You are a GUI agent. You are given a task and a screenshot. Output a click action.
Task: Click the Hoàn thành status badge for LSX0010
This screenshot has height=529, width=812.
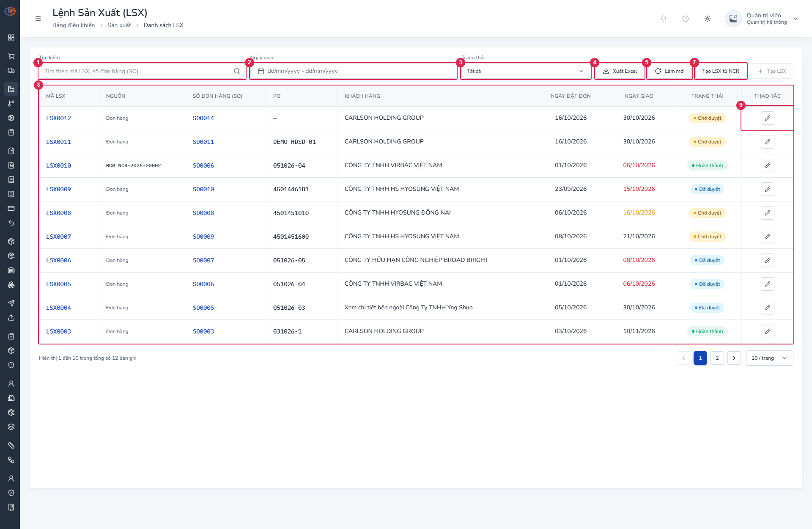(x=707, y=165)
